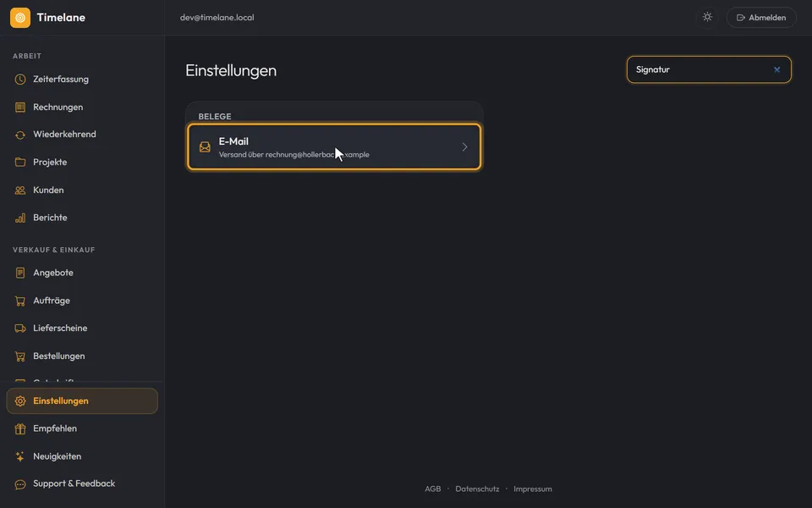This screenshot has width=812, height=508.
Task: Open Empfehlen in the sidebar
Action: tap(82, 428)
